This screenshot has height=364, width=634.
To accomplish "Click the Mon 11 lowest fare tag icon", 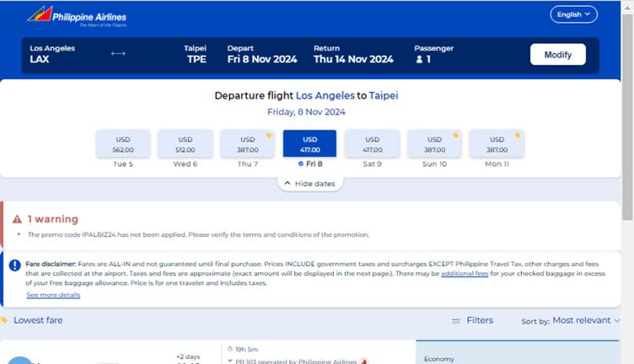I will point(518,136).
